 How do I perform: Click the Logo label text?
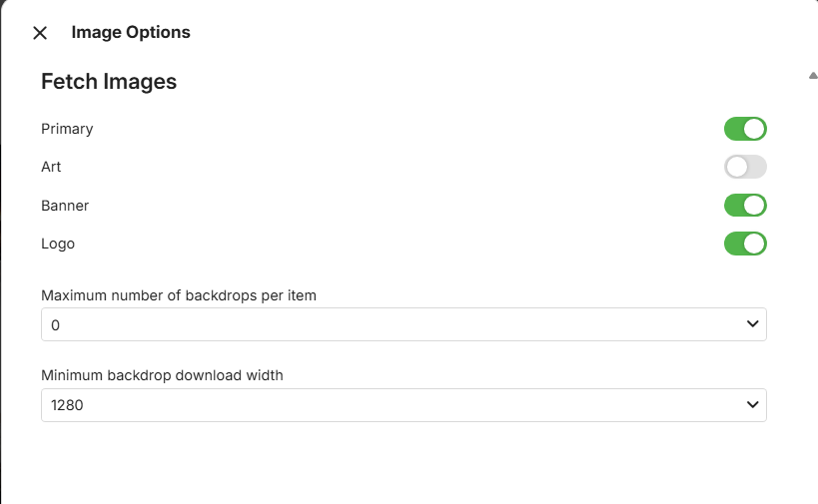click(x=58, y=244)
